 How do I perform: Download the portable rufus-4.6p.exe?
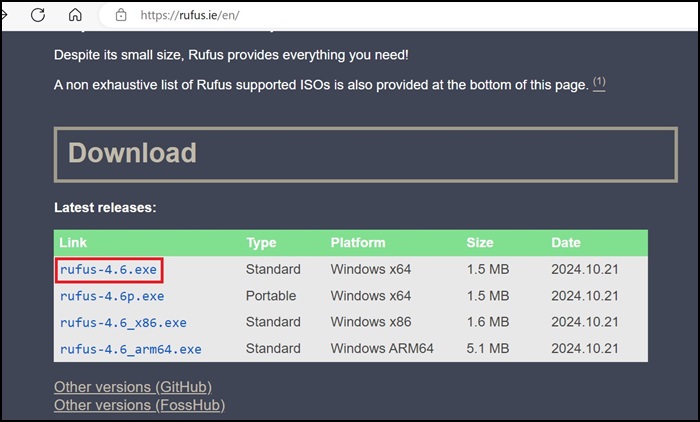tap(111, 296)
